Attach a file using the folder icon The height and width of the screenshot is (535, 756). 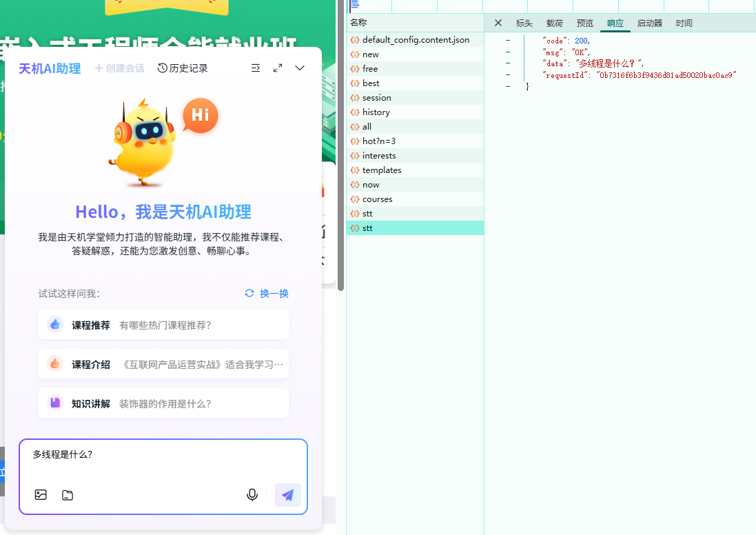68,495
